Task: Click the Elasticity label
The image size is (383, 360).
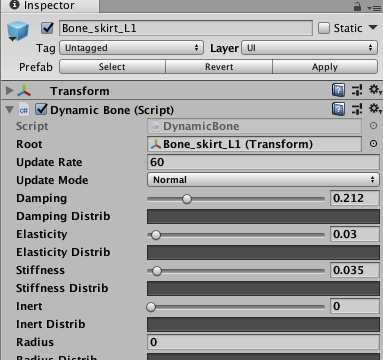Action: click(42, 234)
